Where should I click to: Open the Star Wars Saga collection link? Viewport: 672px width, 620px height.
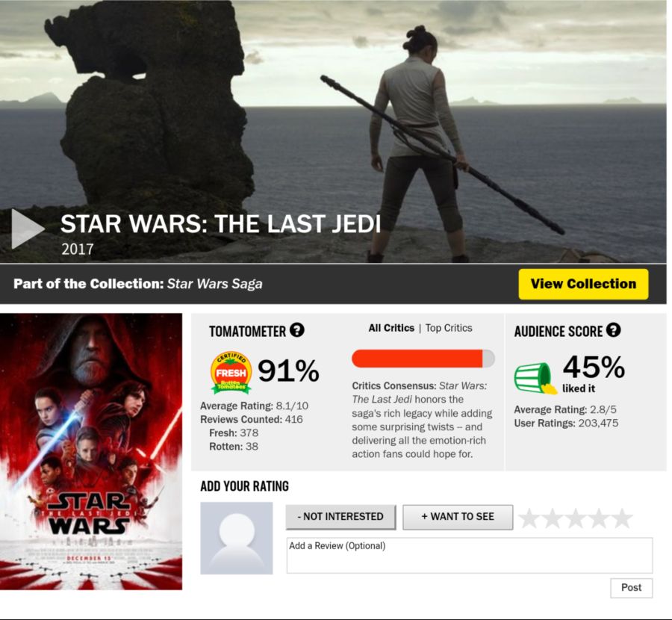[x=215, y=284]
